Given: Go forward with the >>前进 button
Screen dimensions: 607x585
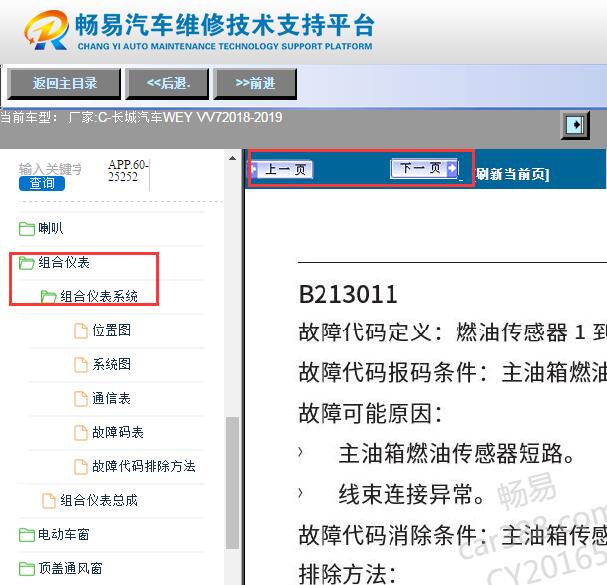Looking at the screenshot, I should [255, 84].
